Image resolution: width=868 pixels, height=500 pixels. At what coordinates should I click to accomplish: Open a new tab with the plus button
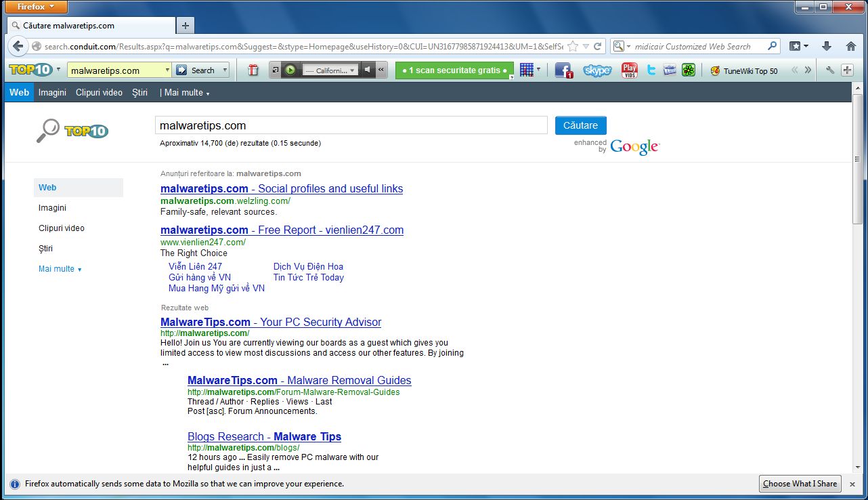pos(185,26)
